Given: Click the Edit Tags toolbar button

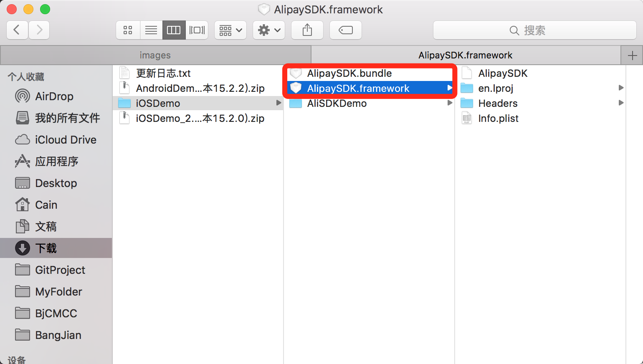Looking at the screenshot, I should pyautogui.click(x=346, y=30).
